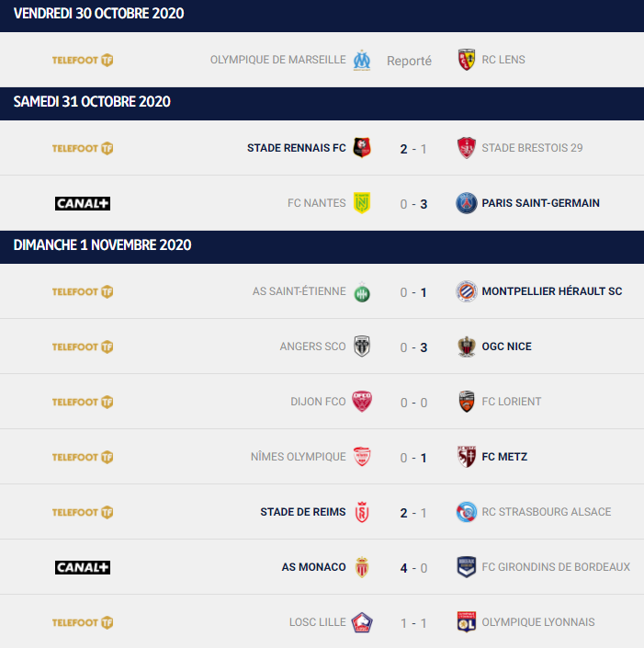Select the Nîmes Olympique team name
Image resolution: width=644 pixels, height=648 pixels.
tap(299, 457)
